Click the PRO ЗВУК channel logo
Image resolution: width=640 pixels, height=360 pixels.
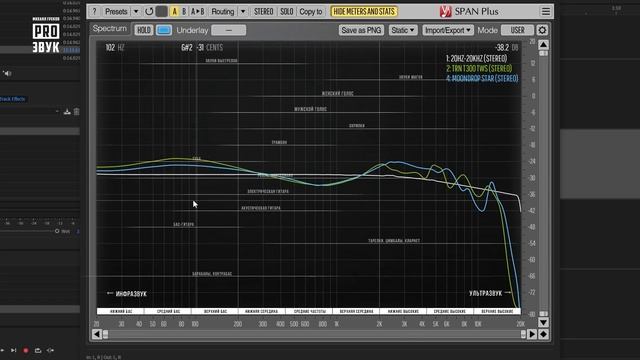click(x=46, y=35)
